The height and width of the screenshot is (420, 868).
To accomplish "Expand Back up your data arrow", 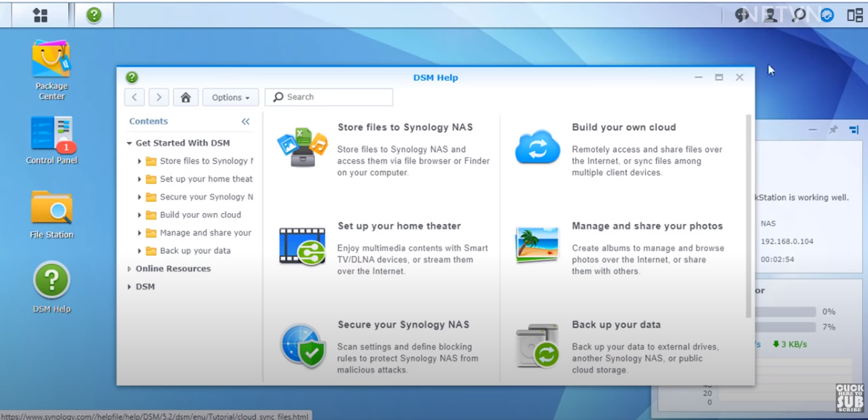I will (139, 251).
